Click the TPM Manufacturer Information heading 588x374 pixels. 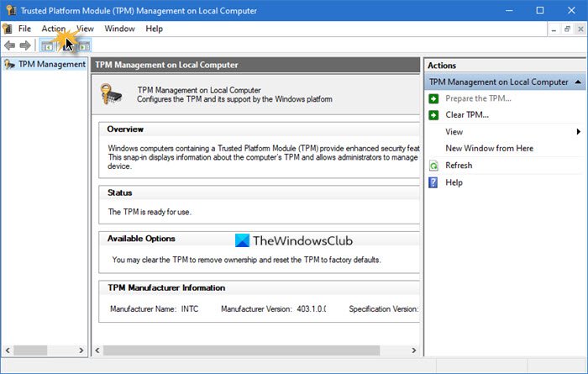pyautogui.click(x=166, y=288)
